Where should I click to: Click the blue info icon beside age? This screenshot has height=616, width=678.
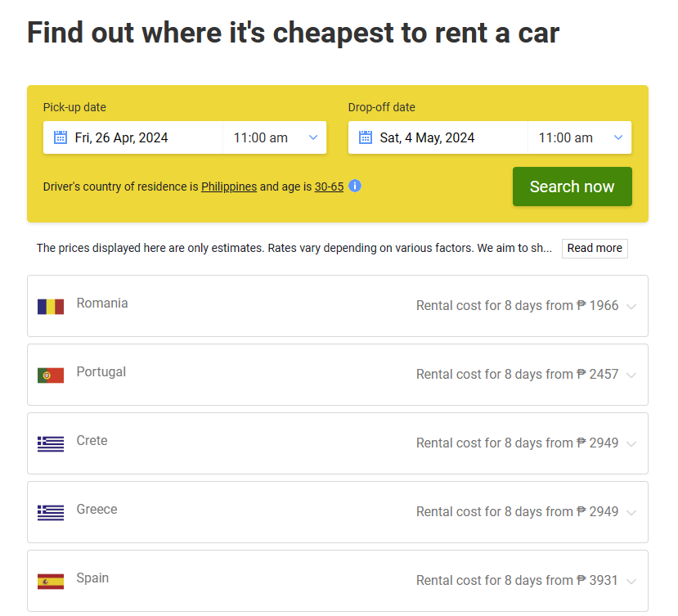pos(355,186)
